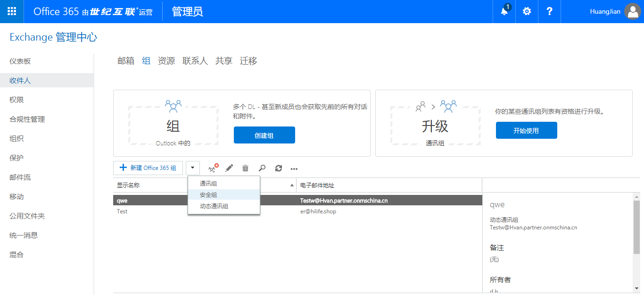Delete the selected group with trash icon
644x295 pixels.
[x=245, y=168]
